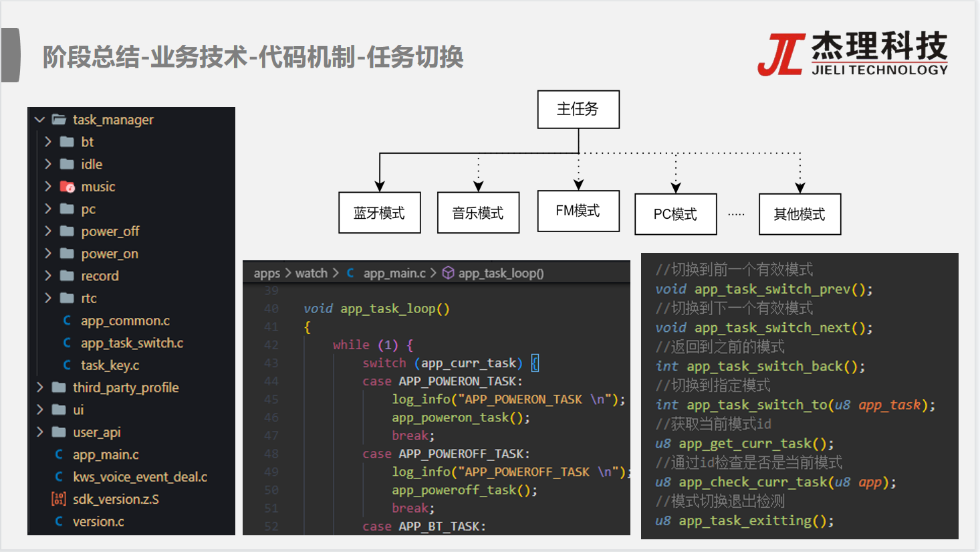The width and height of the screenshot is (980, 552).
Task: Click the C icon of app_task_switch.c
Action: [67, 343]
